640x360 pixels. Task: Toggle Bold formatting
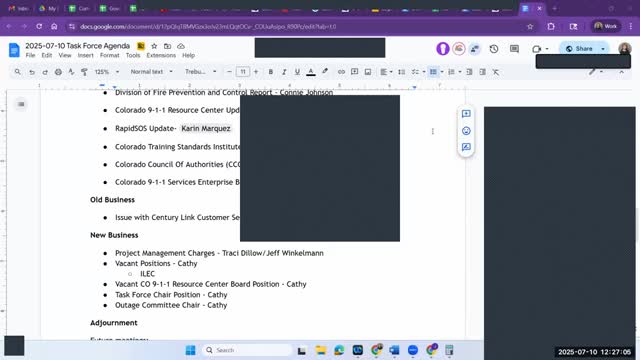[270, 72]
